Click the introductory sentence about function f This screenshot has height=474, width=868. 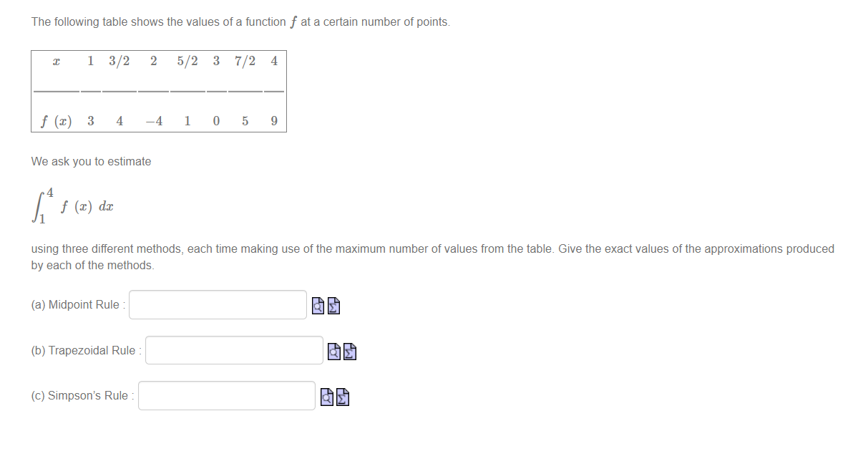pyautogui.click(x=239, y=21)
